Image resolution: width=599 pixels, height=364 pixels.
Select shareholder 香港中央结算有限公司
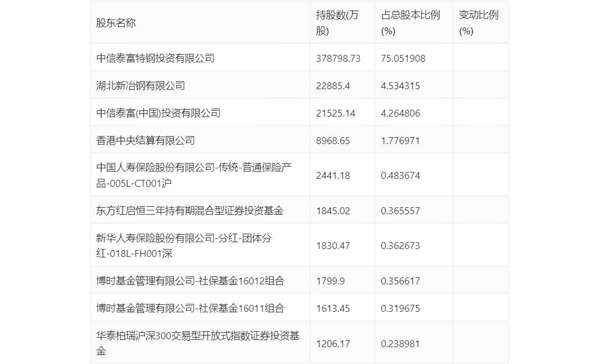pyautogui.click(x=145, y=140)
